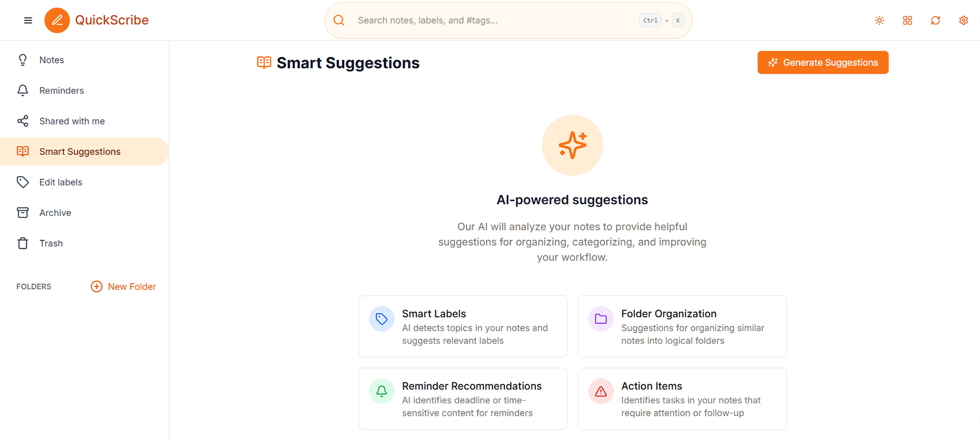
Task: Click the search notes input field
Action: (490, 20)
